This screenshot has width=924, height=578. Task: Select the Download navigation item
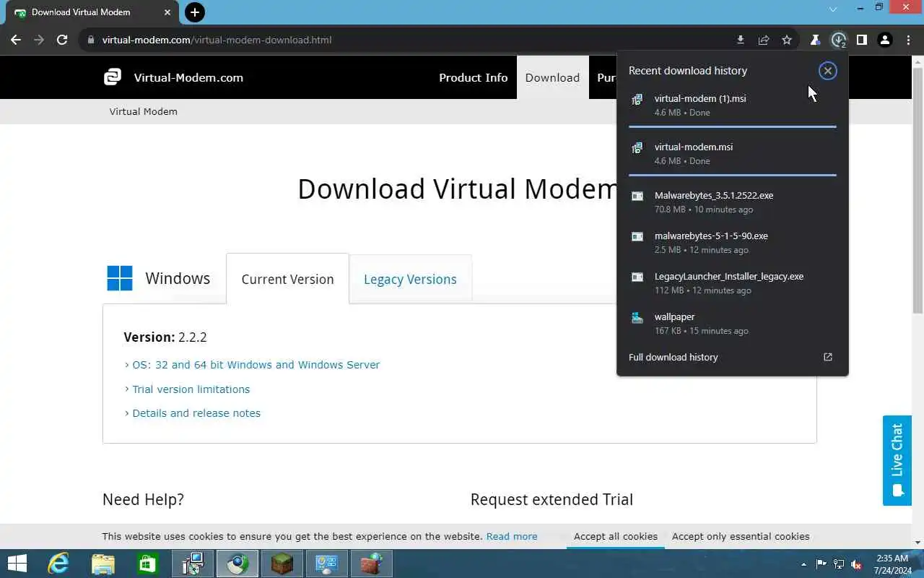click(x=552, y=77)
